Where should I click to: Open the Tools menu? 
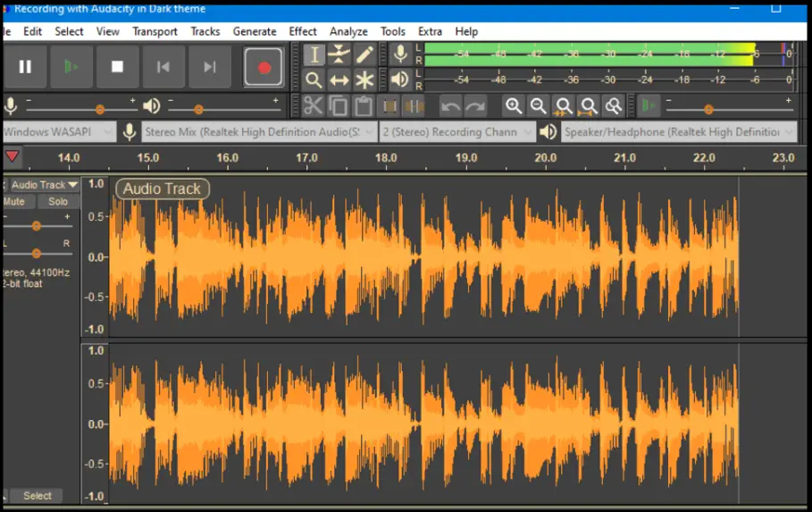(392, 31)
